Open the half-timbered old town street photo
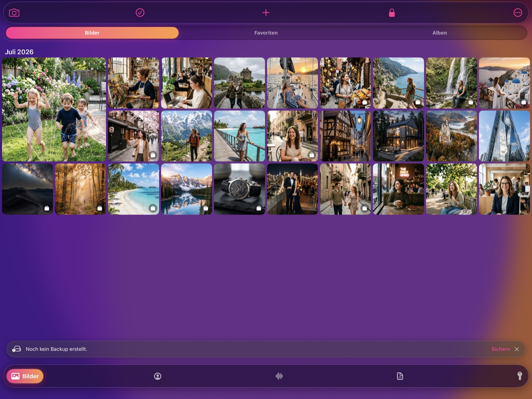532x399 pixels. pyautogui.click(x=345, y=136)
